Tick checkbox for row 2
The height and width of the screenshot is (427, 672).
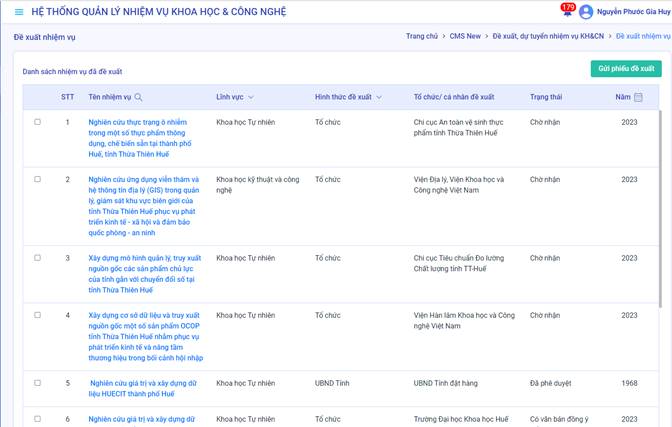click(37, 179)
